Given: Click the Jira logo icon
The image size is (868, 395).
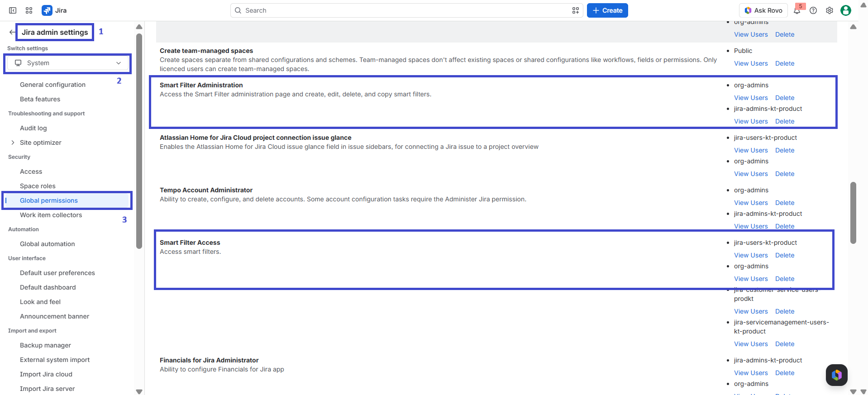Looking at the screenshot, I should point(47,10).
